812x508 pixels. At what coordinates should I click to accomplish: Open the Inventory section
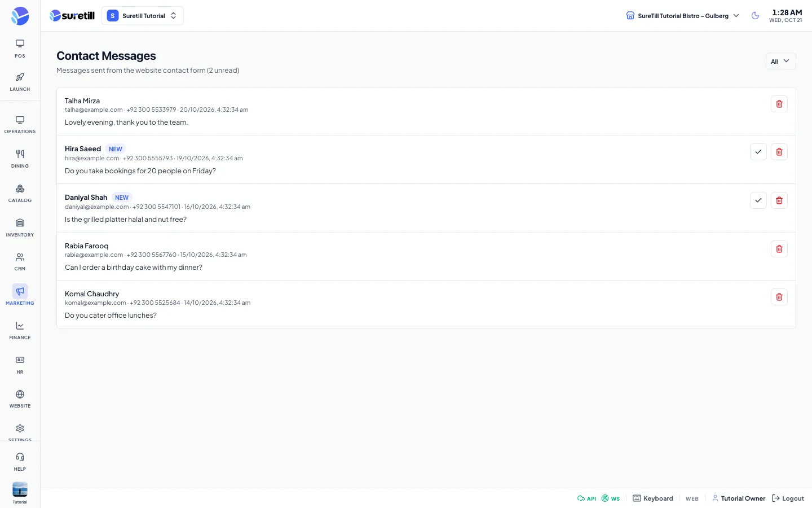click(20, 228)
